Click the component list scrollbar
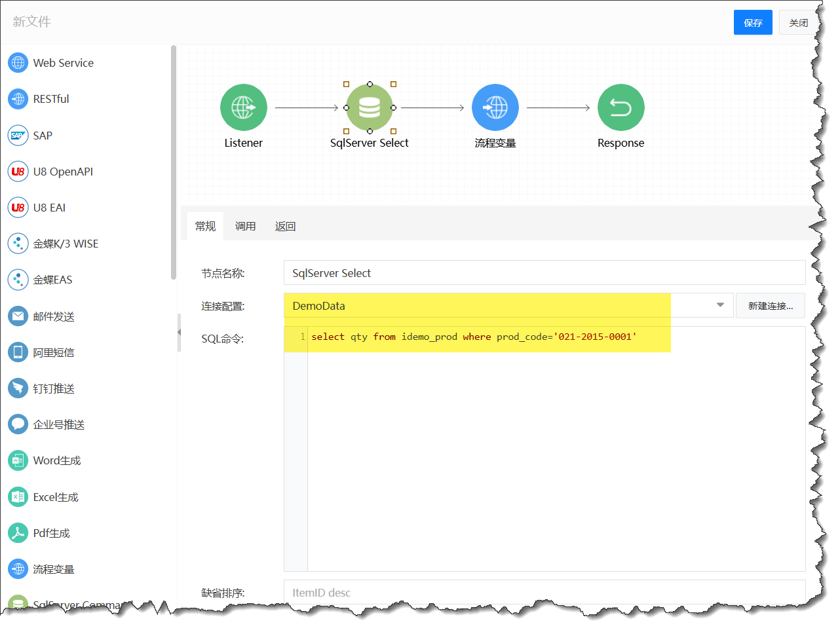 [x=174, y=162]
